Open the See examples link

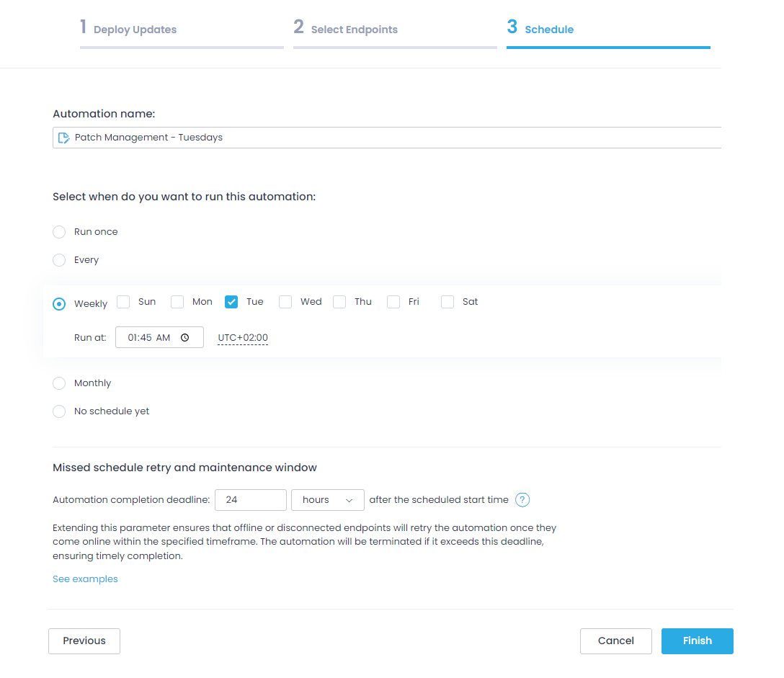click(85, 579)
